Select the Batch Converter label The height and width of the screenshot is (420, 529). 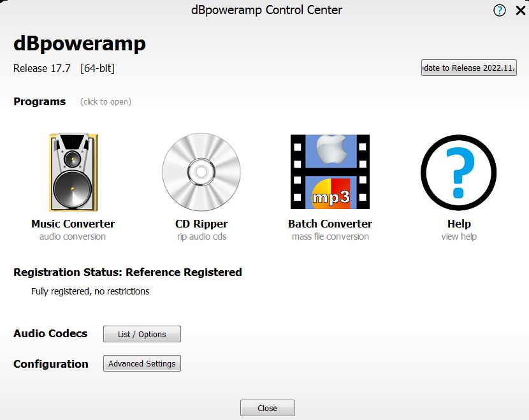click(x=330, y=224)
